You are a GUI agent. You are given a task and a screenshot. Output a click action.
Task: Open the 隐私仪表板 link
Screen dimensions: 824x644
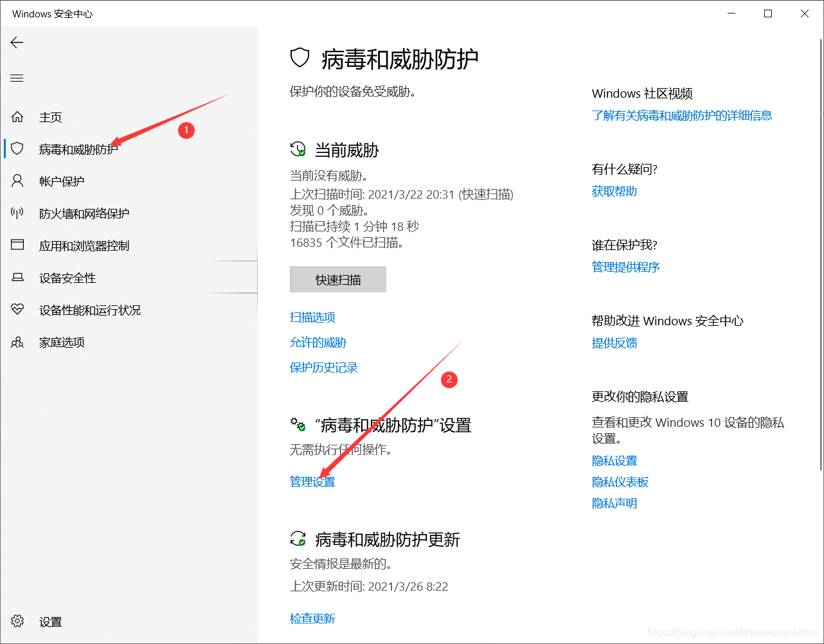tap(620, 481)
